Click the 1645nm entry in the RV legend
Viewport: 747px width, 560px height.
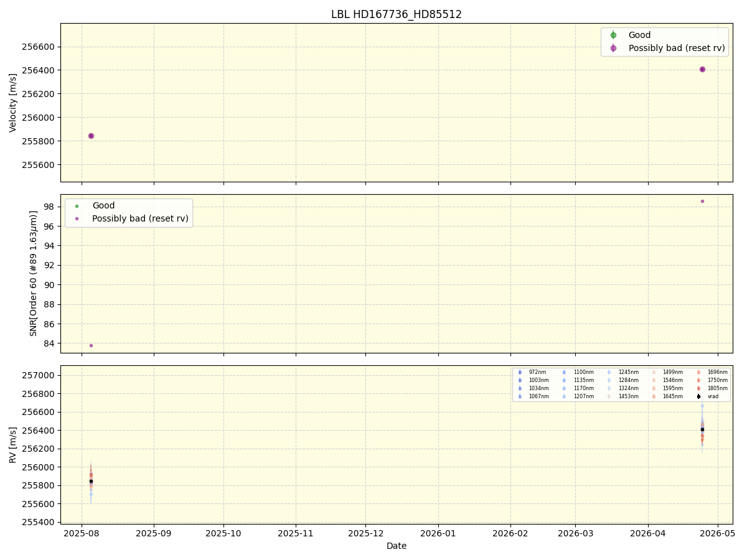(x=673, y=396)
